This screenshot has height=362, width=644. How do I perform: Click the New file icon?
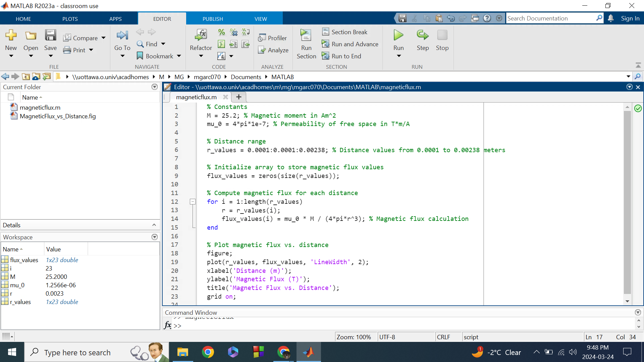coord(11,35)
